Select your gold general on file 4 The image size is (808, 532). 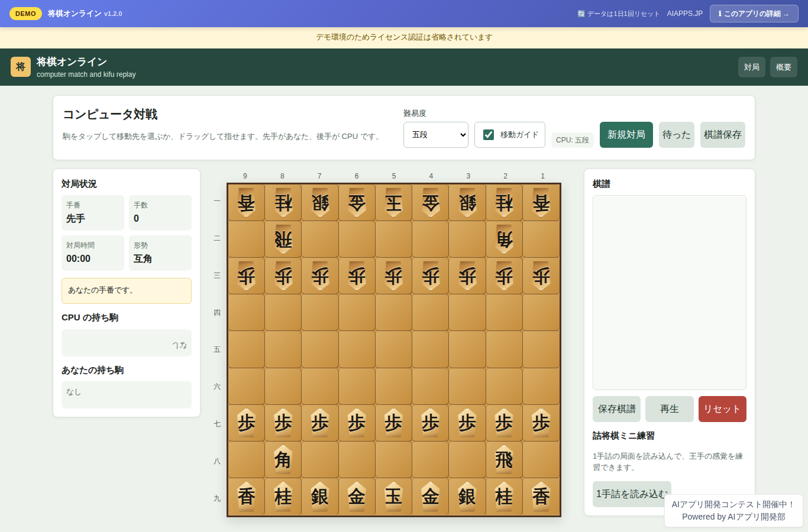coord(431,497)
